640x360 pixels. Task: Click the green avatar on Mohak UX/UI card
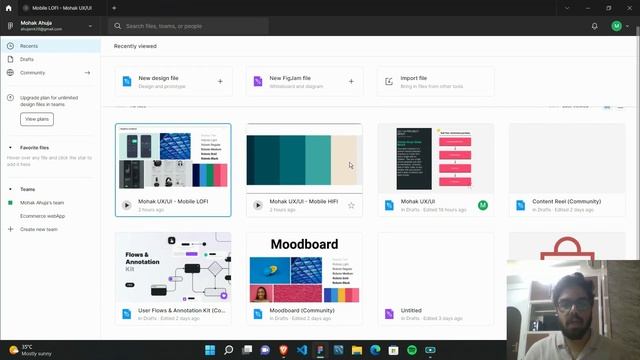pyautogui.click(x=483, y=205)
